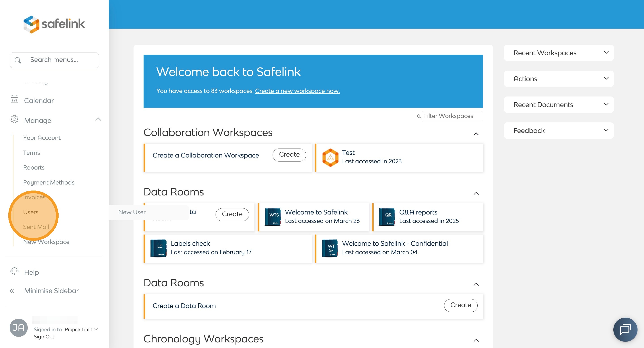Collapse the Manage menu section
This screenshot has width=644, height=348.
[x=98, y=119]
